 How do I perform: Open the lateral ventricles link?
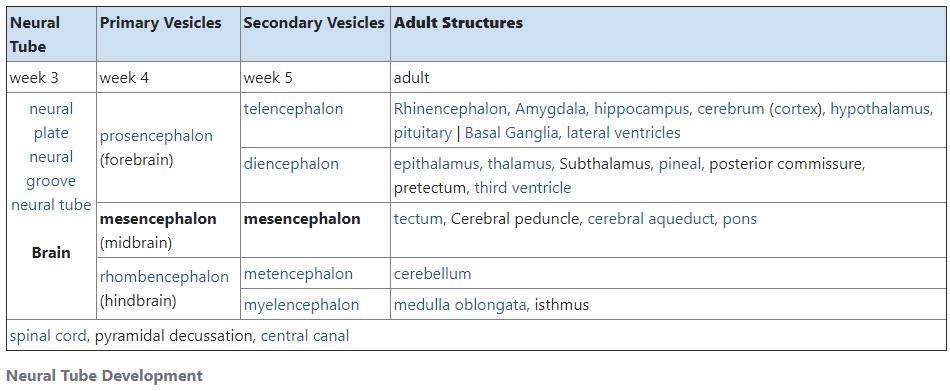pyautogui.click(x=623, y=133)
